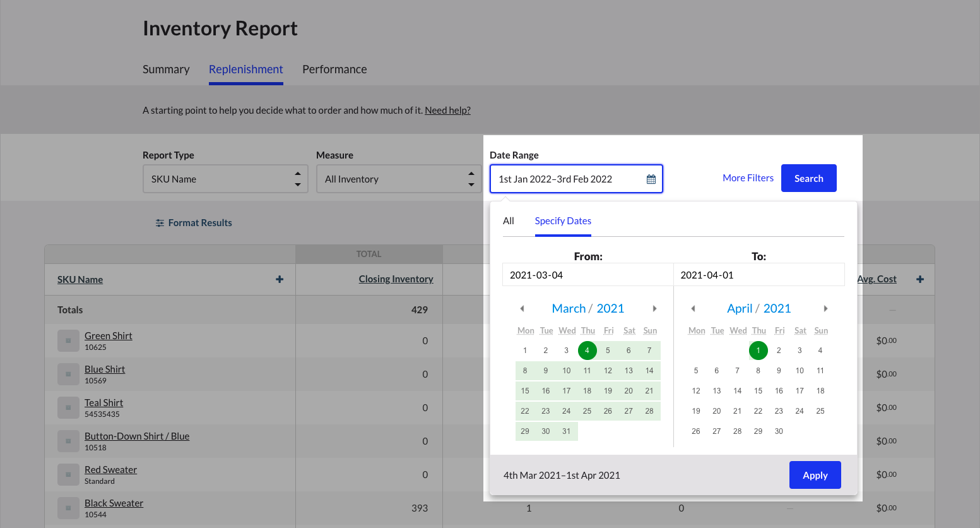Viewport: 980px width, 528px height.
Task: Sort by Avg. Cost column header
Action: tap(877, 279)
